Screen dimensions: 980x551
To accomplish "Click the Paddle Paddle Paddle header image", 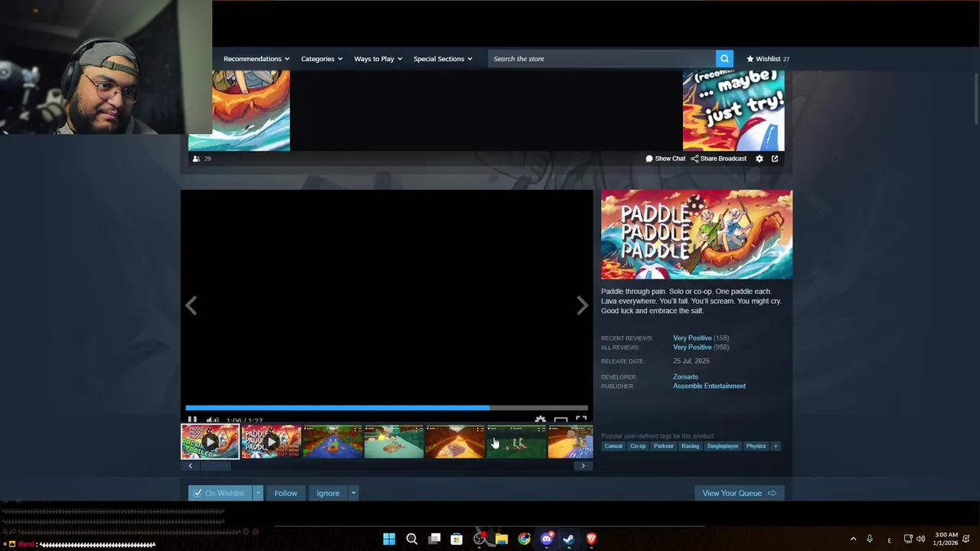I will pos(697,234).
